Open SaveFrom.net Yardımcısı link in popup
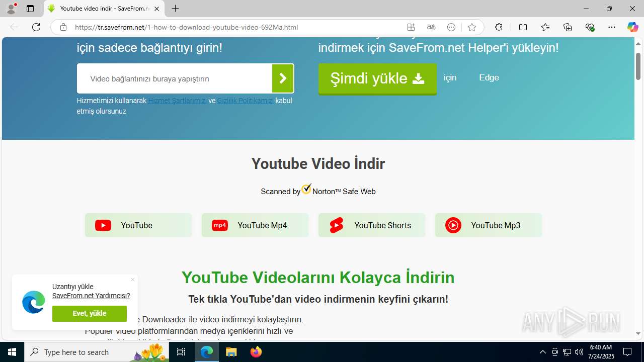Image resolution: width=644 pixels, height=362 pixels. pyautogui.click(x=91, y=296)
